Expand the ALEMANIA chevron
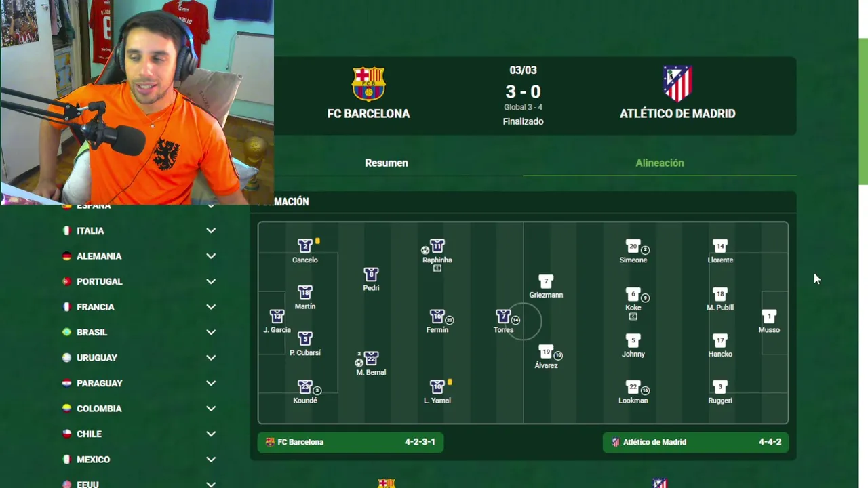 (211, 256)
